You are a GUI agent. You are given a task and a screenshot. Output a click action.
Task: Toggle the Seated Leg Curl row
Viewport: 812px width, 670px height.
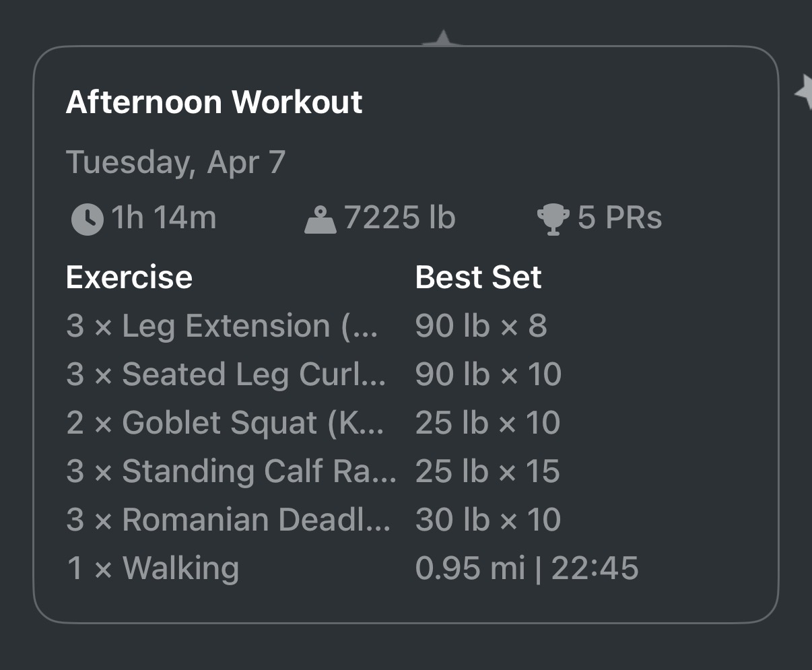226,374
